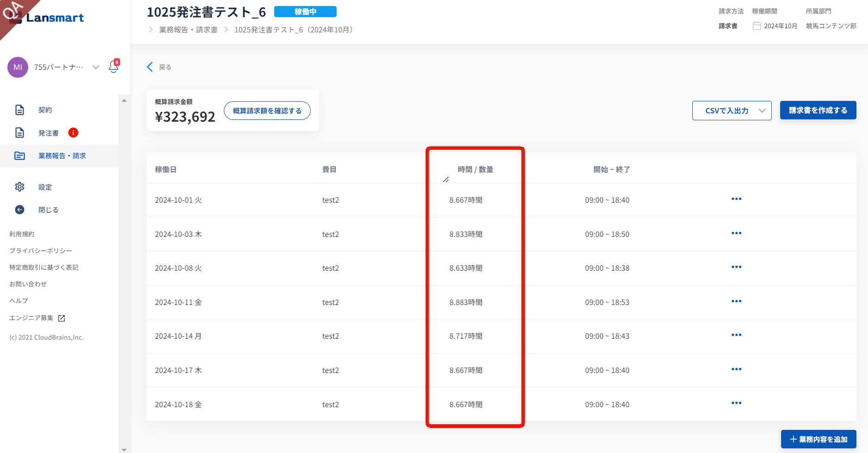Select the 2024-10-18 金 date cell
The height and width of the screenshot is (453, 868).
[179, 404]
